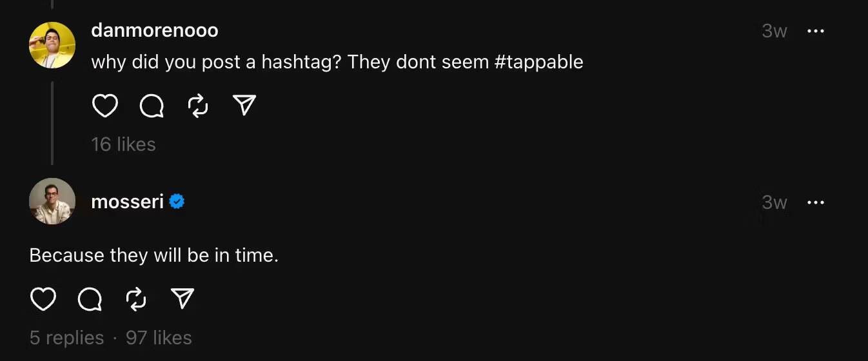Open mosseri's post text "Because they will be in time."
The height and width of the screenshot is (361, 868).
tap(154, 255)
